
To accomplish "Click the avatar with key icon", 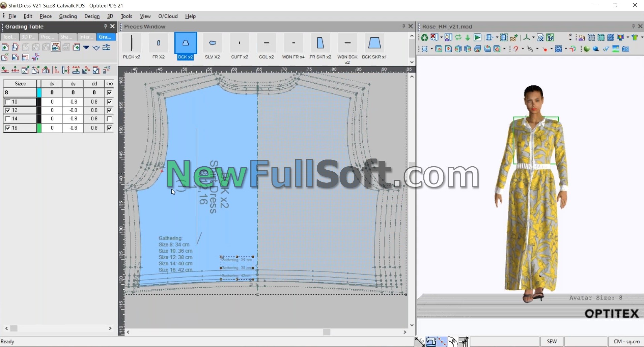I will 582,37.
